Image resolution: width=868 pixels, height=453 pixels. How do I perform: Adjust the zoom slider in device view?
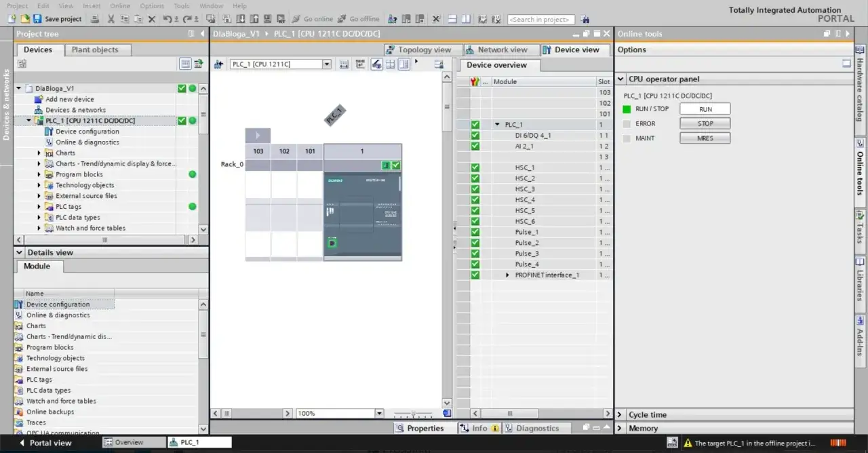pos(412,414)
